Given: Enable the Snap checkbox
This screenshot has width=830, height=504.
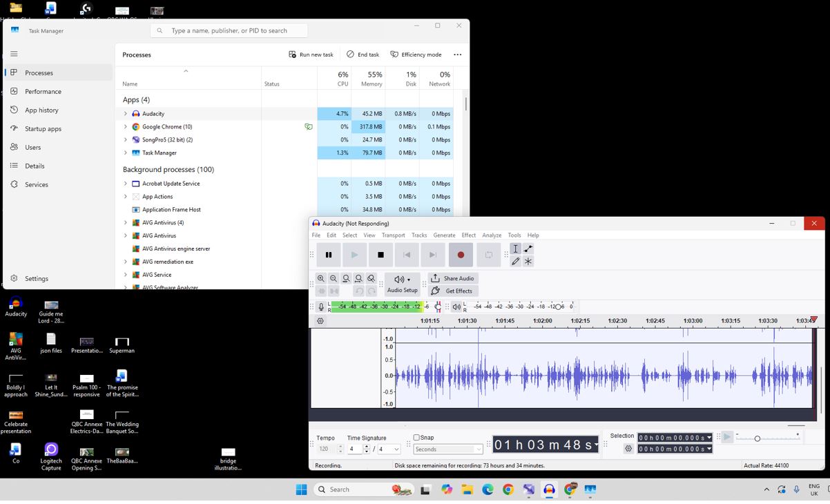Looking at the screenshot, I should pos(416,437).
